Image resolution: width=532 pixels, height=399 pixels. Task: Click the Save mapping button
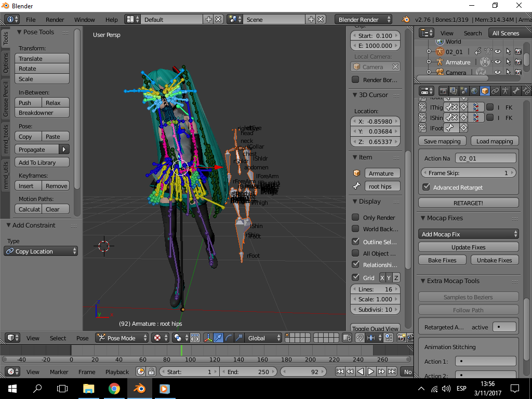pyautogui.click(x=442, y=141)
